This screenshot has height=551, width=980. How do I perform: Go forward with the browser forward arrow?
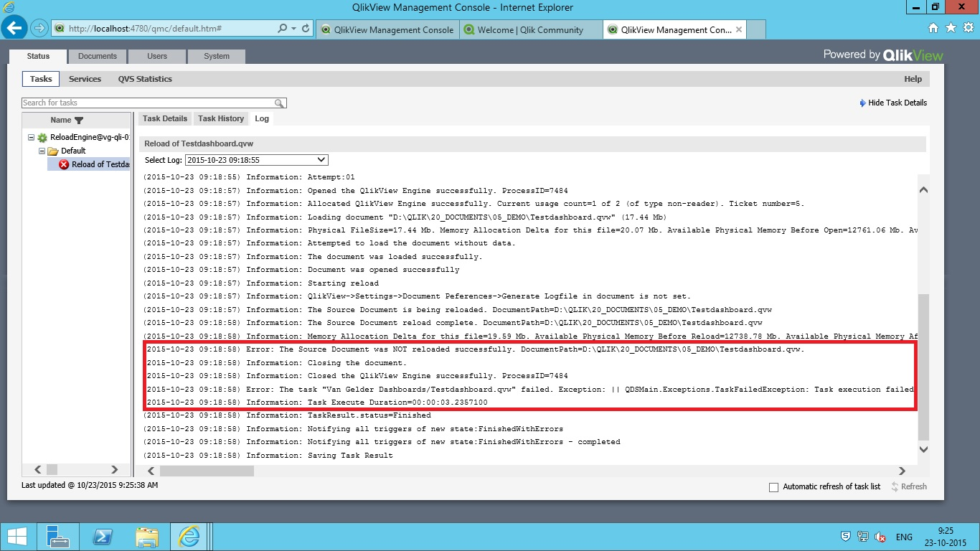coord(40,29)
